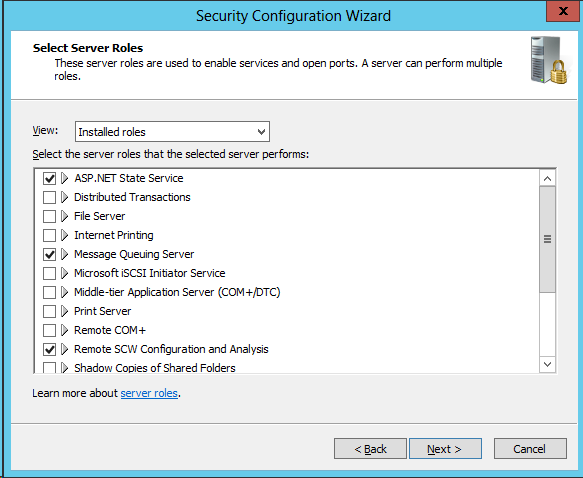Expand Microsoft iSCSI Initiator Service details
The image size is (583, 478).
65,273
